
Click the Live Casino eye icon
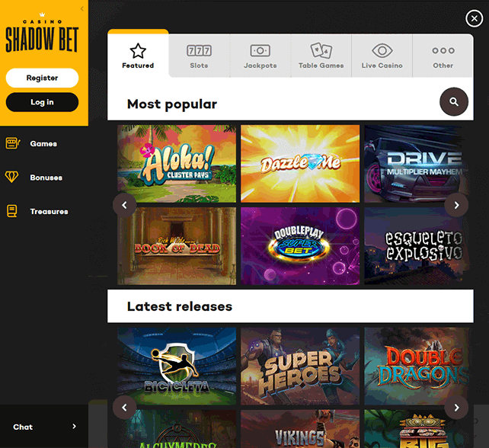(382, 50)
